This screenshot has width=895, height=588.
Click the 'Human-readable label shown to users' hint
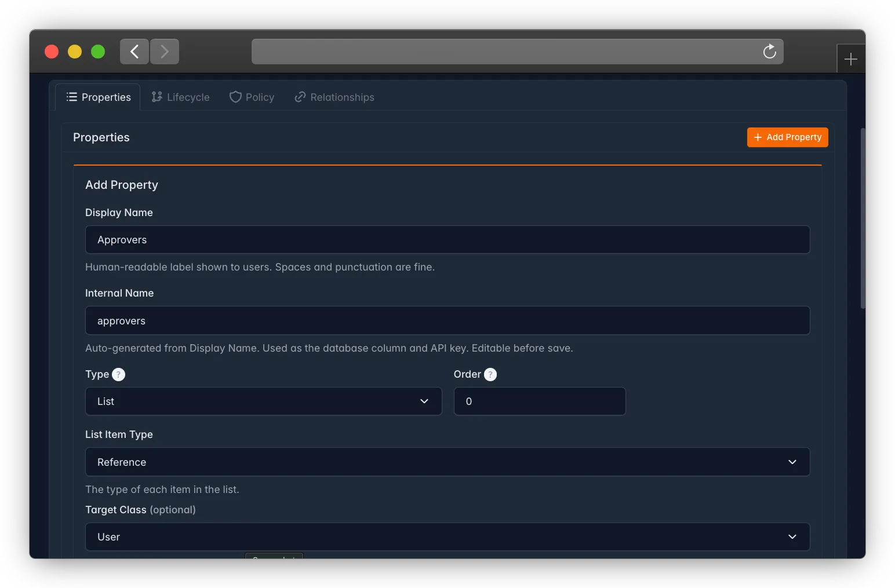coord(260,267)
